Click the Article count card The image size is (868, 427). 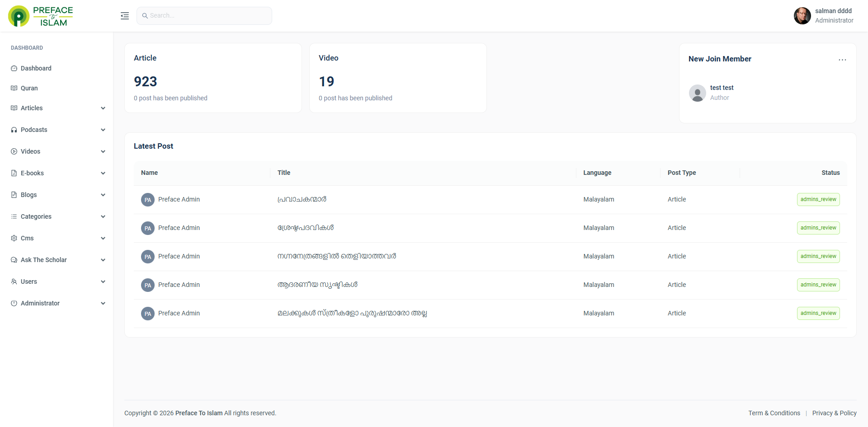click(213, 78)
